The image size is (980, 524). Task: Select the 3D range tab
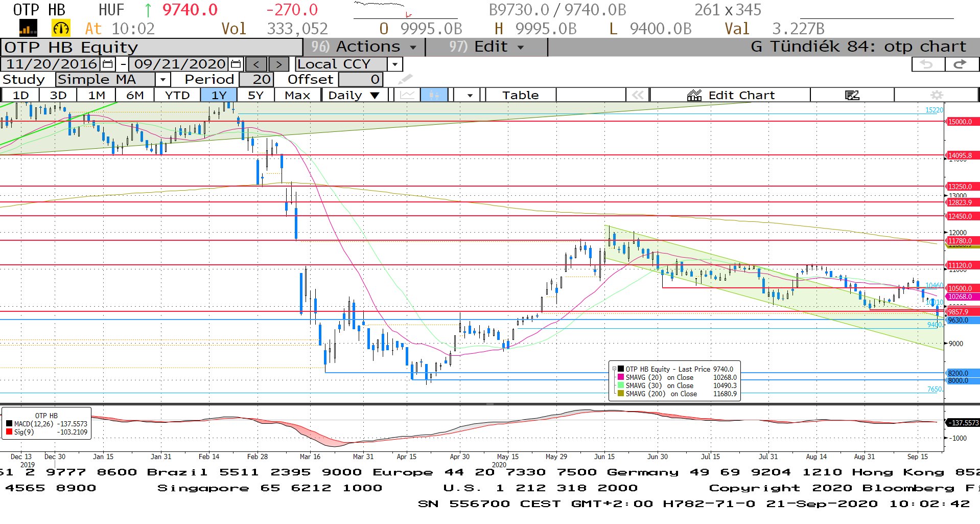coord(58,95)
